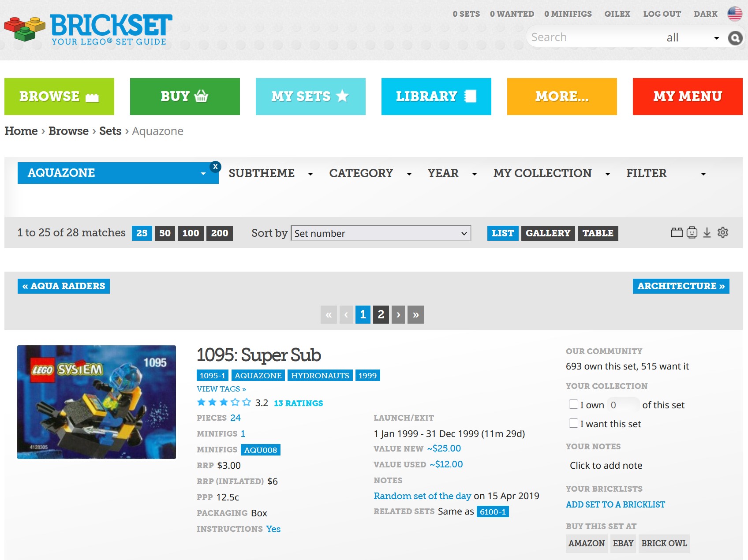Click Add Set to a Bricklist
This screenshot has height=560, width=748.
click(x=616, y=504)
